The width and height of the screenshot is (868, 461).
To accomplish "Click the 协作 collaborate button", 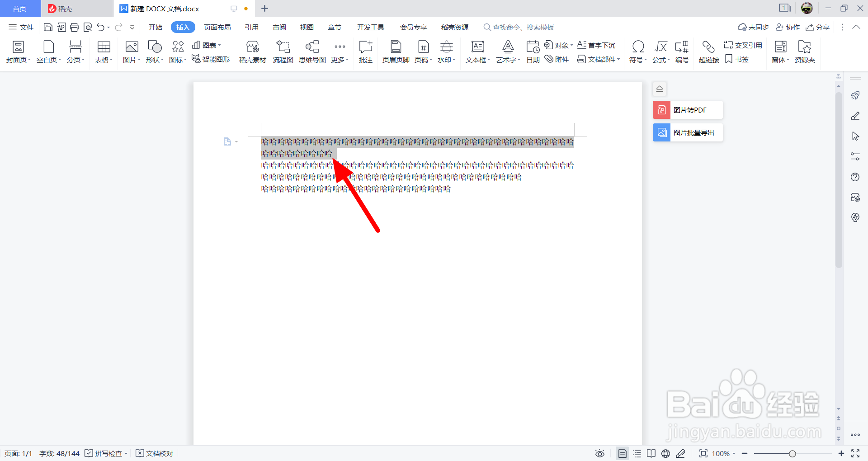I will point(788,27).
